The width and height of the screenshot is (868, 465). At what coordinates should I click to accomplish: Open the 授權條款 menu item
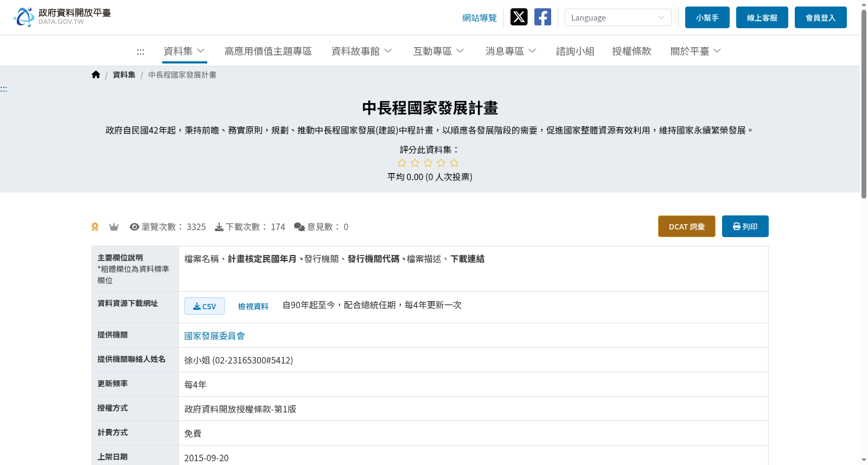click(631, 51)
